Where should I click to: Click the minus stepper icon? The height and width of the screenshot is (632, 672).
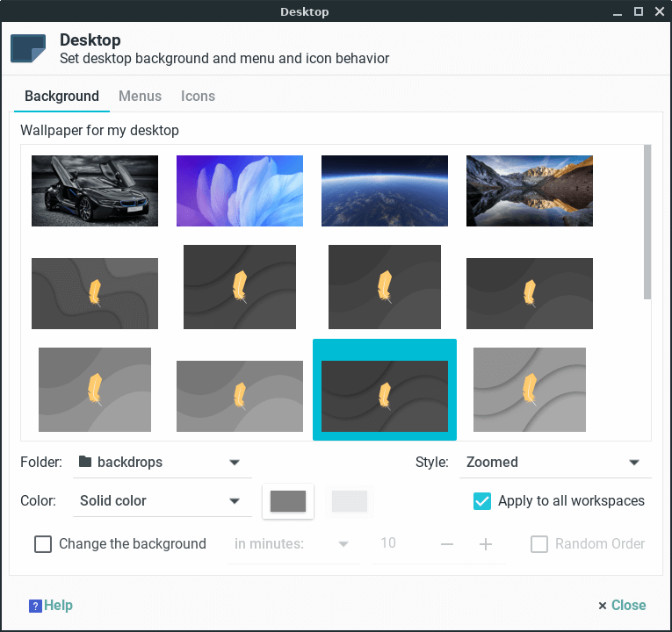[x=447, y=544]
